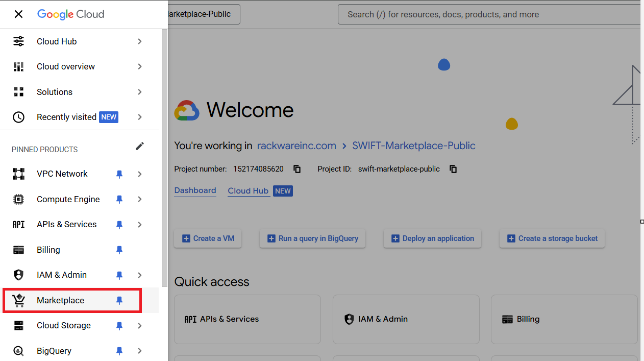This screenshot has width=644, height=361.
Task: Click the Marketplace cart icon
Action: click(x=18, y=300)
